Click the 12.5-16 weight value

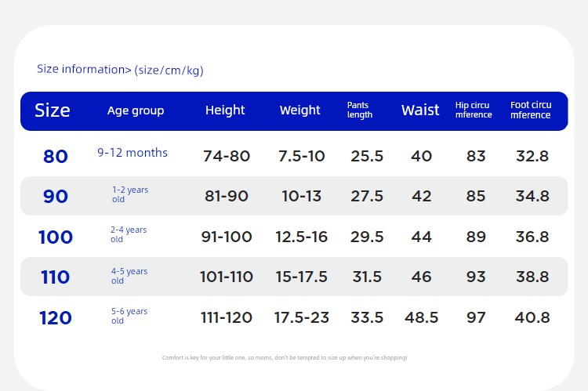302,237
